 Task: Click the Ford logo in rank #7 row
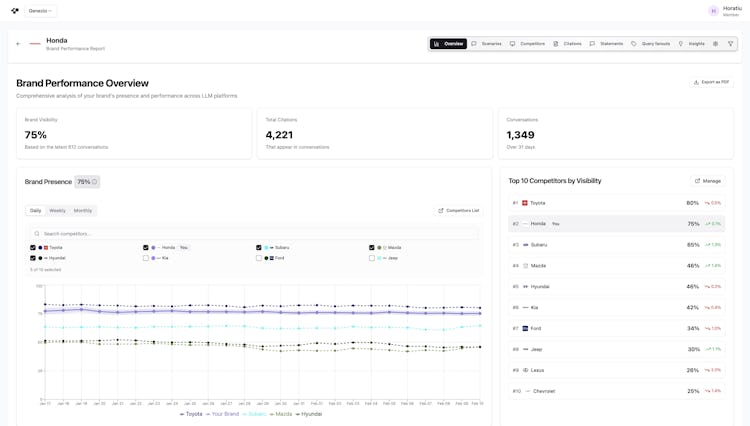coord(525,328)
